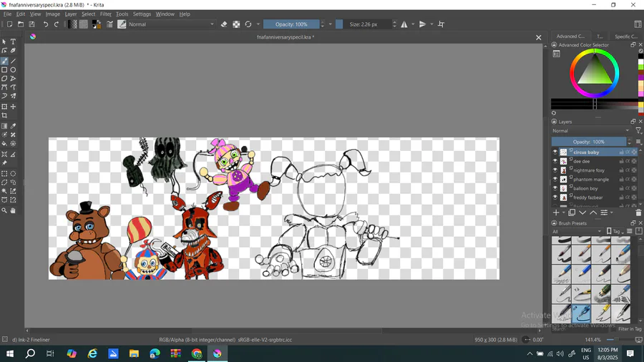
Task: Hide the nightmare foxy layer
Action: (x=555, y=170)
